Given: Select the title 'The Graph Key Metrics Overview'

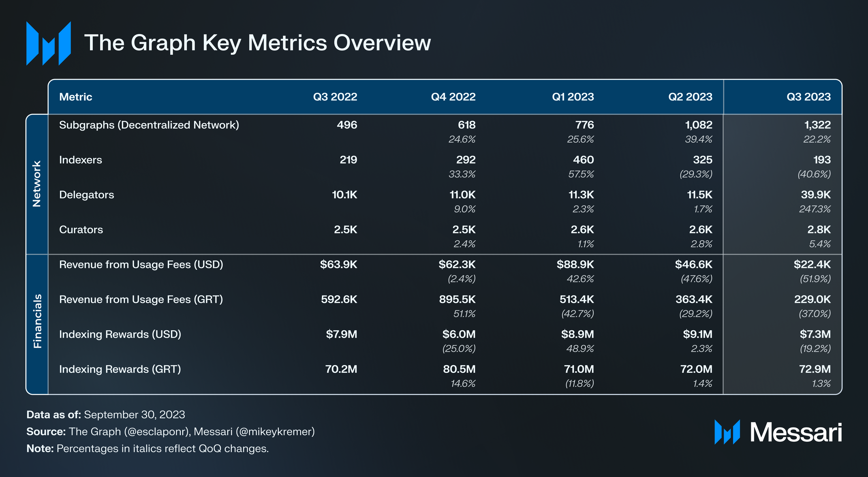Looking at the screenshot, I should [x=257, y=43].
